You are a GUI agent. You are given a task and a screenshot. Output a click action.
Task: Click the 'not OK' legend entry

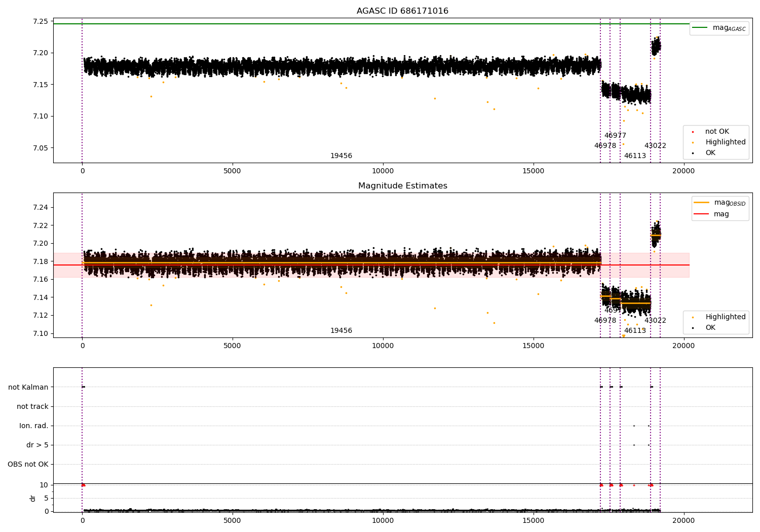pos(717,131)
